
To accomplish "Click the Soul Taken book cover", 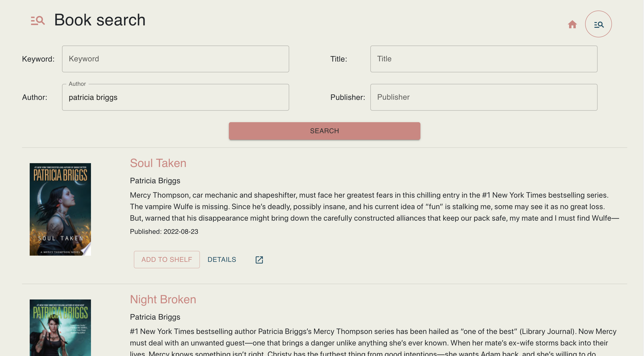I will point(60,209).
